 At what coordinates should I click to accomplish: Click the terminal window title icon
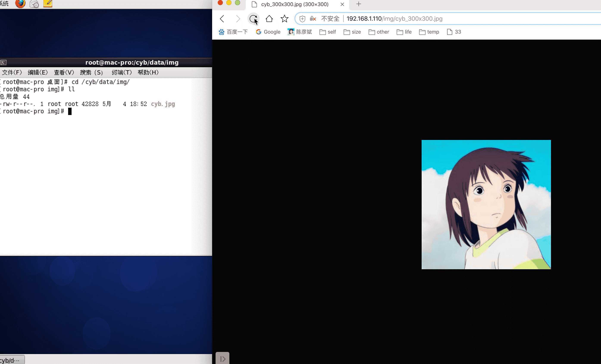(3, 63)
